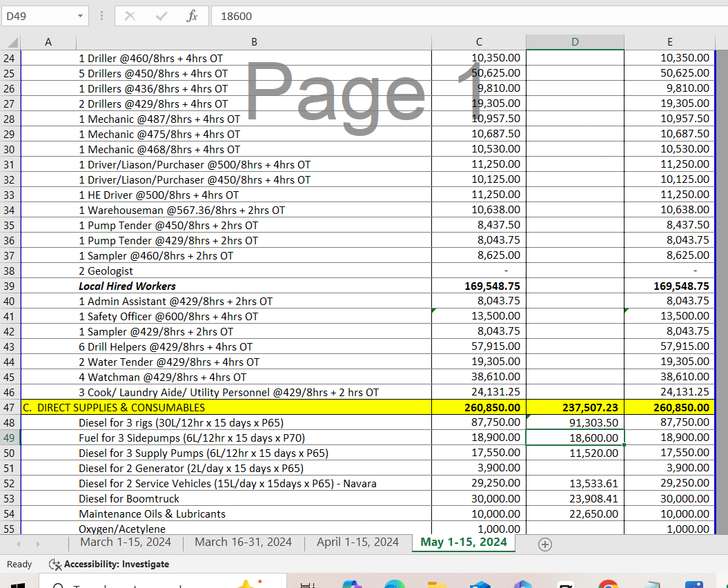Click column E value 24,131.25
Screen dimensions: 728x588
669,393
